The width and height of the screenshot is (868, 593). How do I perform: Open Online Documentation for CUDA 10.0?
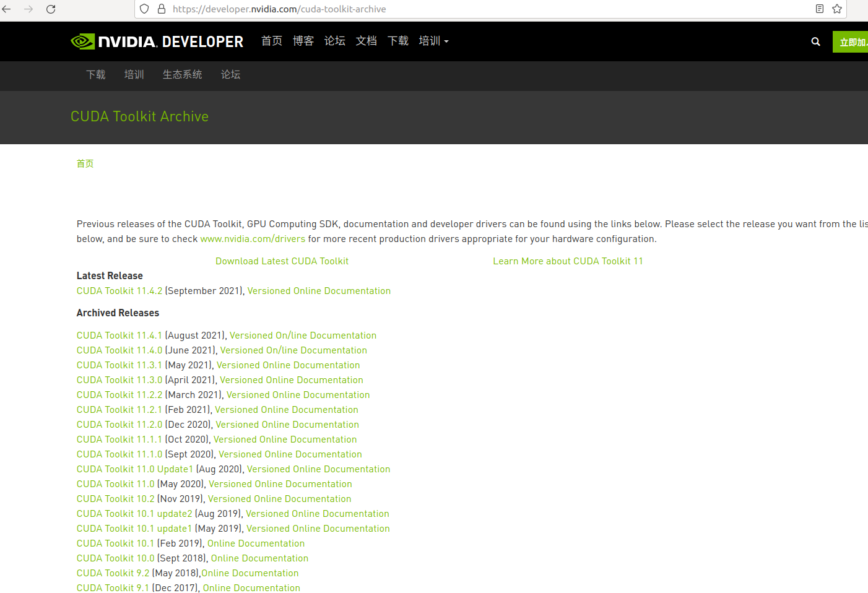click(x=259, y=558)
